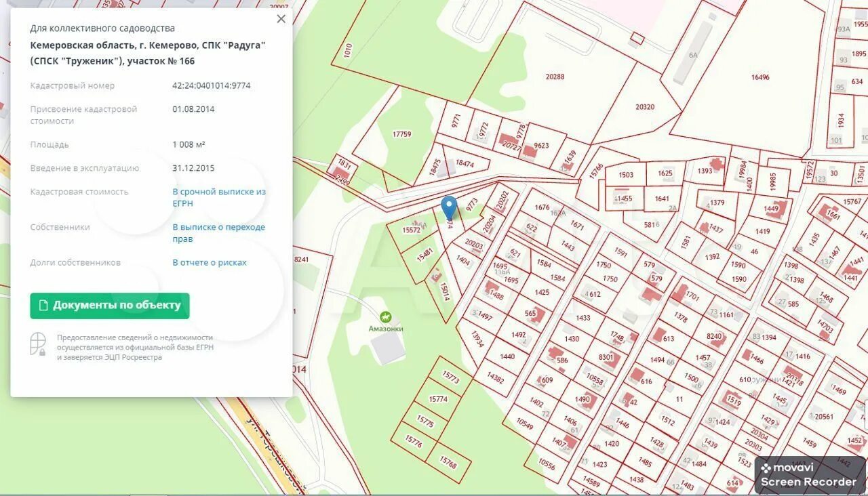868x496 pixels.
Task: Select parcel 15768 on the map
Action: (448, 462)
